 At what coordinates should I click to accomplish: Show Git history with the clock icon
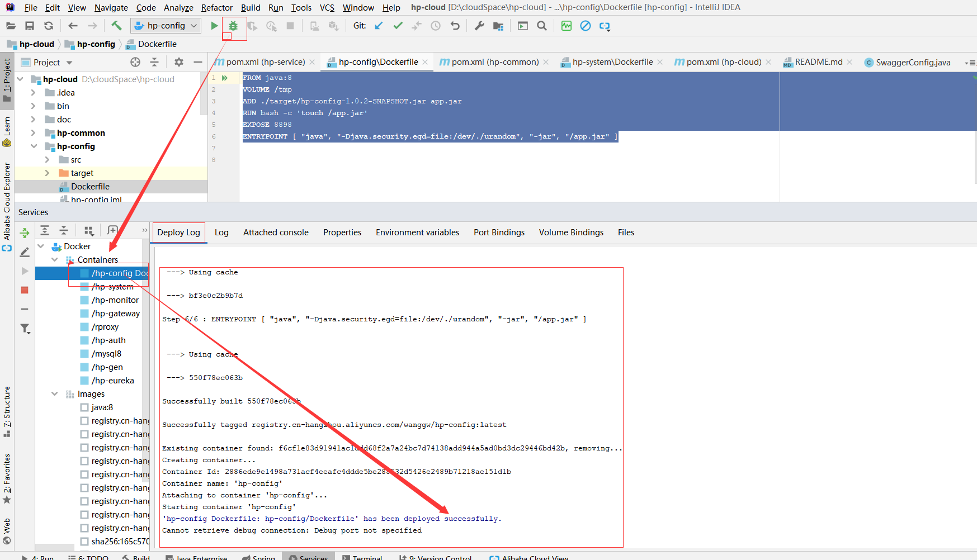pos(436,26)
